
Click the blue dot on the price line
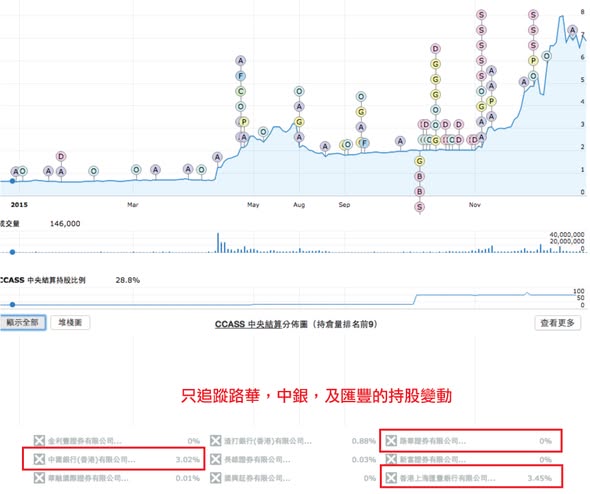point(12,181)
